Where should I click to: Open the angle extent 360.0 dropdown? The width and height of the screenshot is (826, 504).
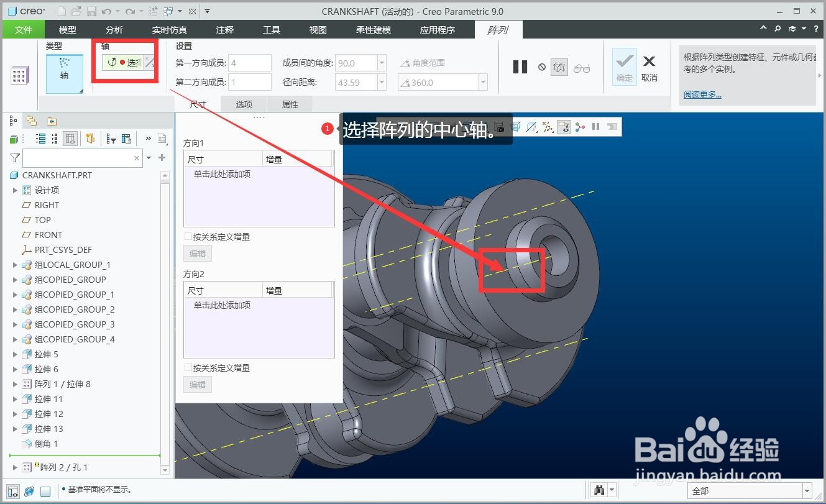[x=484, y=82]
